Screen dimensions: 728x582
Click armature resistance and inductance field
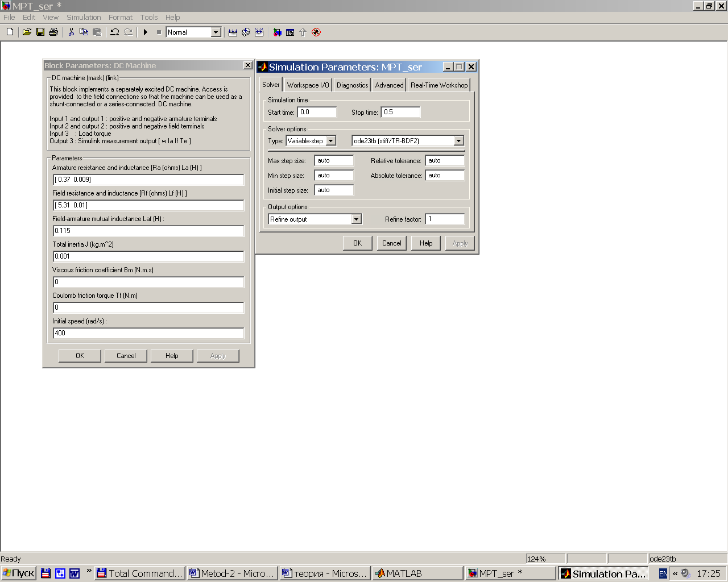point(148,180)
